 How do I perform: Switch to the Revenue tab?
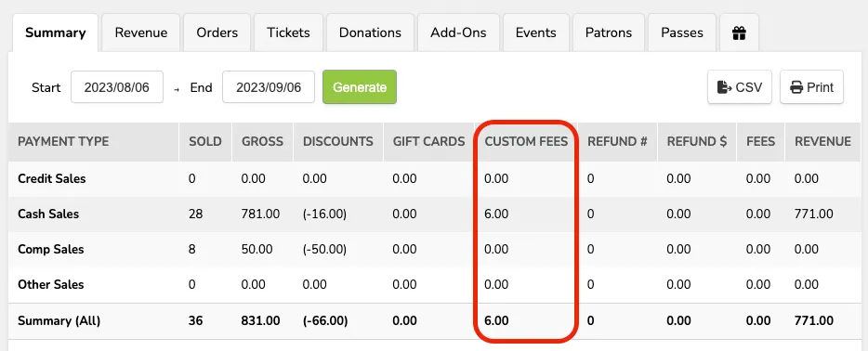141,33
